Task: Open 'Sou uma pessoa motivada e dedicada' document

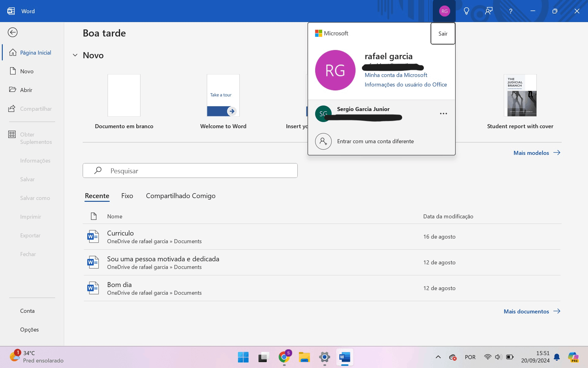Action: click(x=322, y=262)
